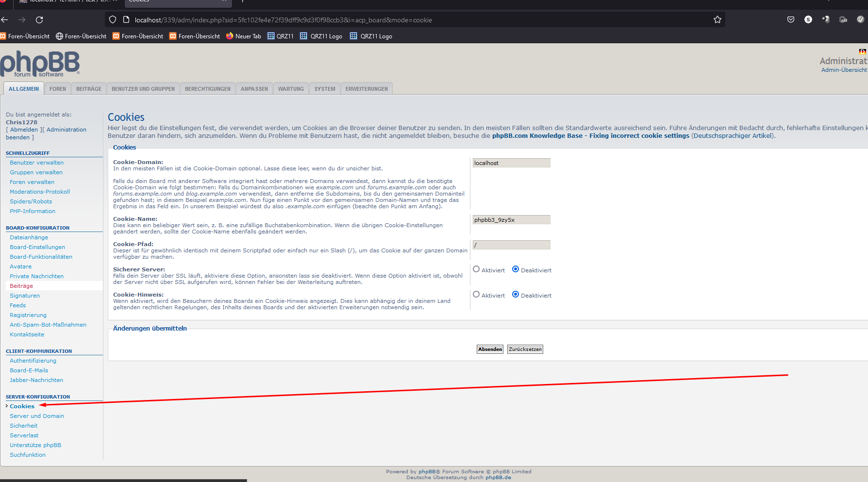The height and width of the screenshot is (482, 868).
Task: Click into the Cookie-Name field
Action: point(511,220)
